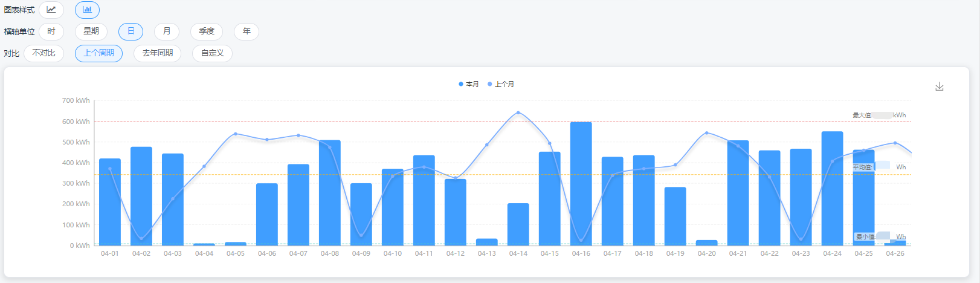Click the 04-01 bar in the chart
The height and width of the screenshot is (283, 980).
tap(110, 202)
